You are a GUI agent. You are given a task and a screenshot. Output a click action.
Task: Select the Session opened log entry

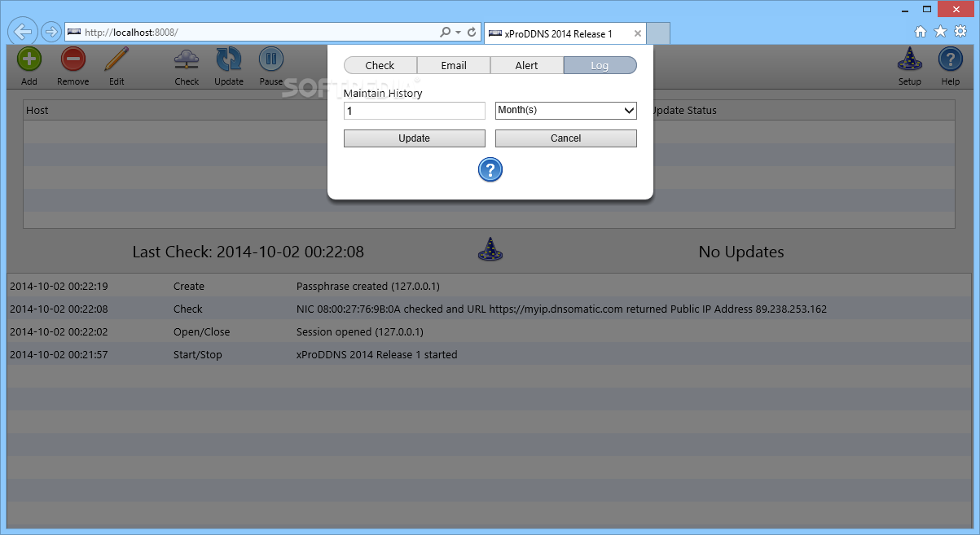(x=489, y=331)
